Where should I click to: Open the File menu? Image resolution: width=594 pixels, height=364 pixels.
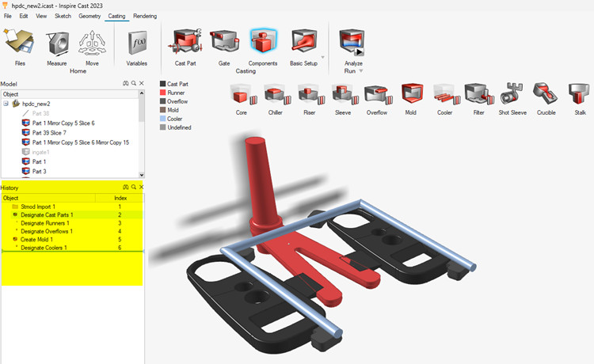(7, 16)
